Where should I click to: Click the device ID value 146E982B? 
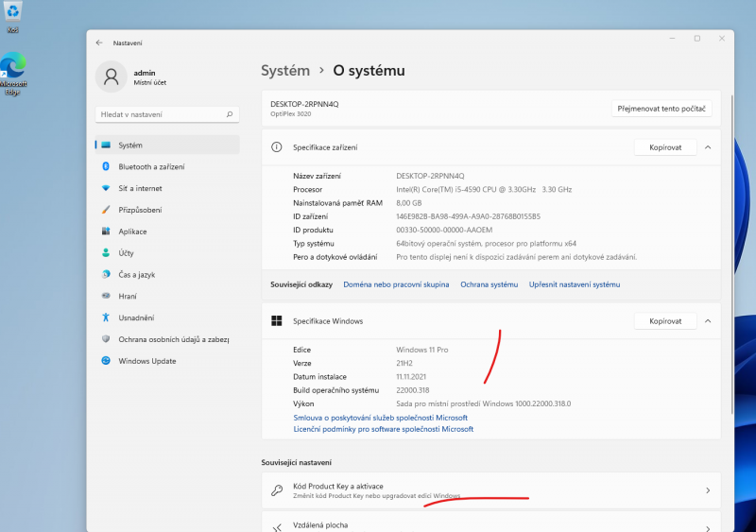[x=468, y=216]
